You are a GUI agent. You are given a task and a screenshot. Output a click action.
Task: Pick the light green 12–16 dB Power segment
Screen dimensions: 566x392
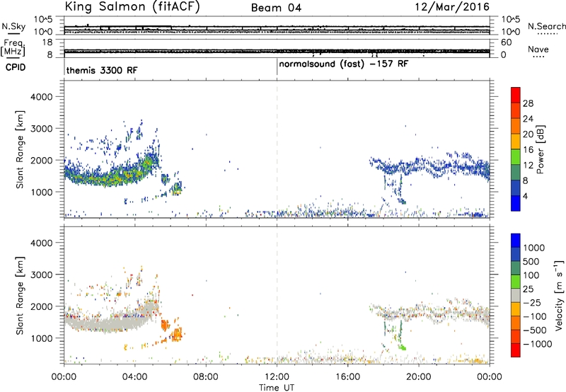click(516, 157)
